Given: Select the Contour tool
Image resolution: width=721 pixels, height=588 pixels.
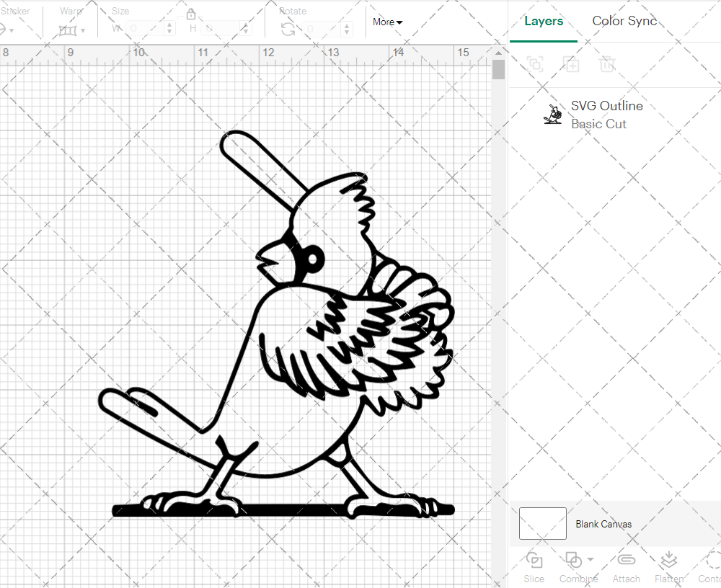Looking at the screenshot, I should [x=711, y=560].
